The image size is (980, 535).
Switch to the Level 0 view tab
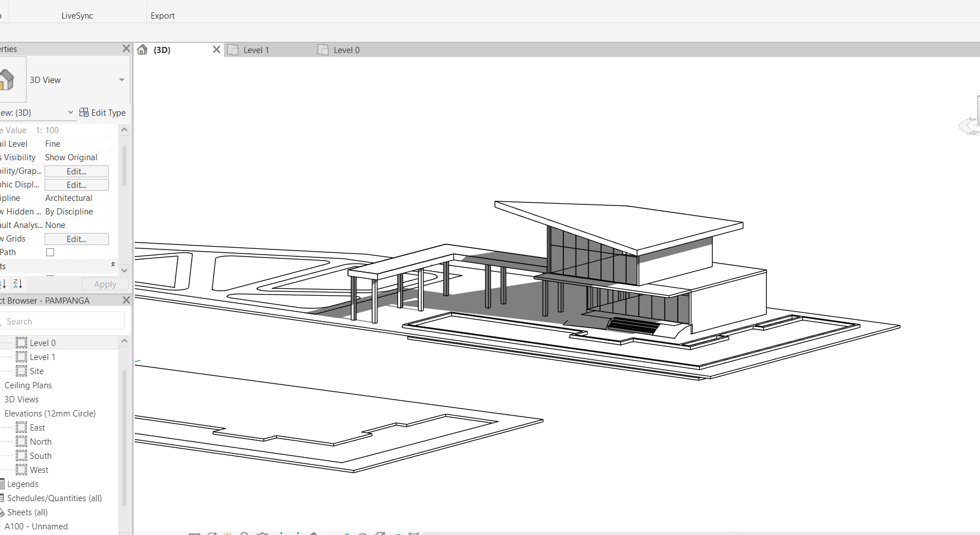(346, 50)
